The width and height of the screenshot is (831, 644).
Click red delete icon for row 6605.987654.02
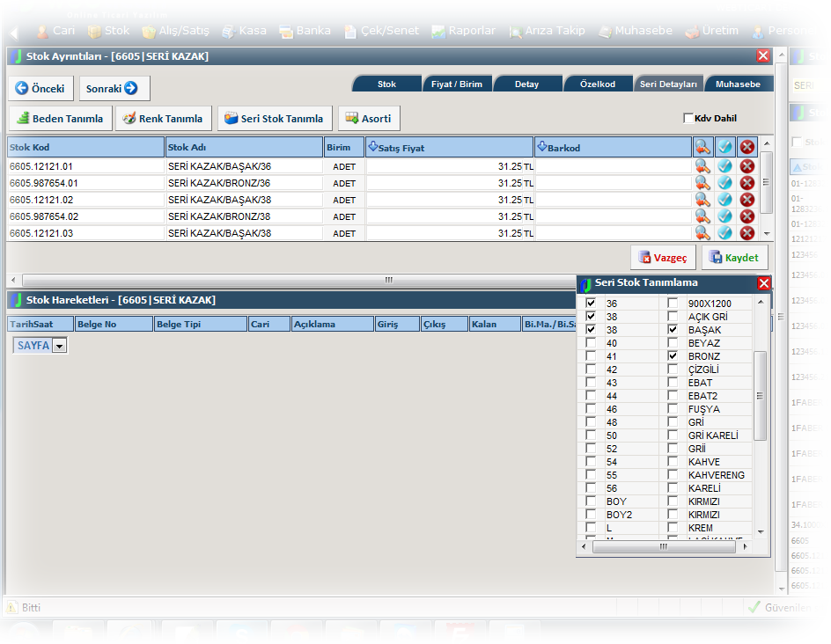[x=746, y=216]
